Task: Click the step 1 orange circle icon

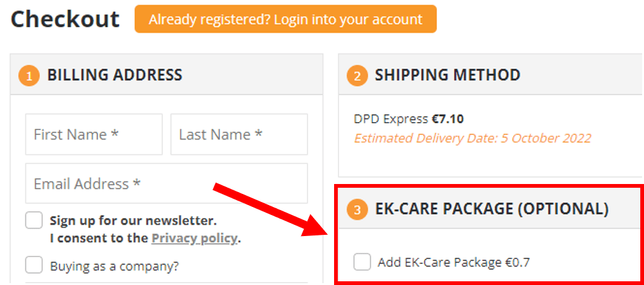Action: click(29, 76)
